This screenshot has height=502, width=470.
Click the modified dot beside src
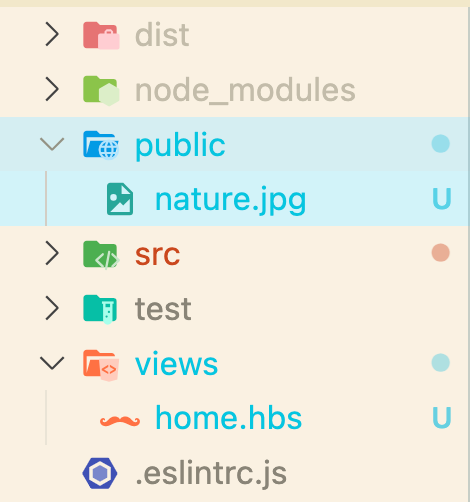click(441, 253)
